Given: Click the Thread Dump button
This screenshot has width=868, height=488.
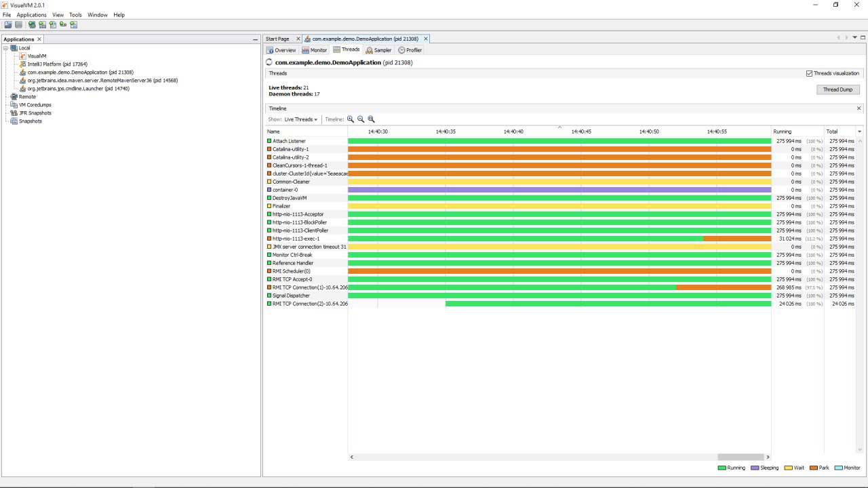Looking at the screenshot, I should [838, 89].
